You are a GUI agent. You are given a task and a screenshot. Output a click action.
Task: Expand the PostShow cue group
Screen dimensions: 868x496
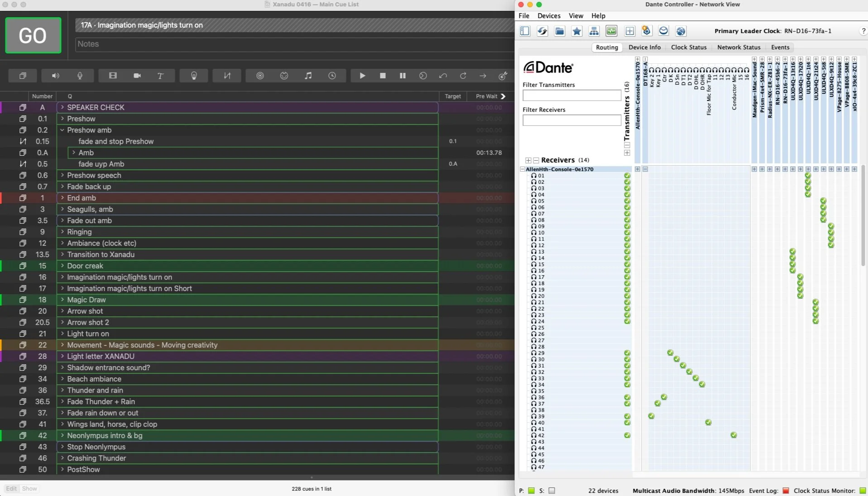pos(62,469)
